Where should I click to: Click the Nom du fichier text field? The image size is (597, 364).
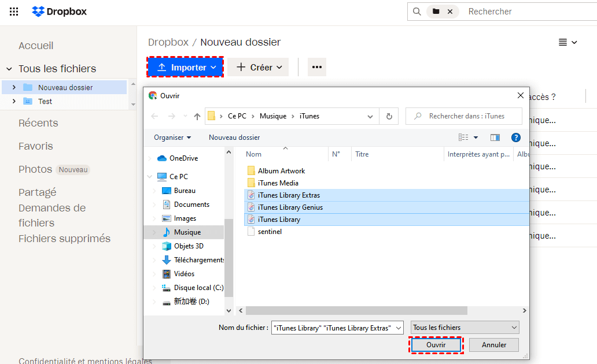coord(333,328)
